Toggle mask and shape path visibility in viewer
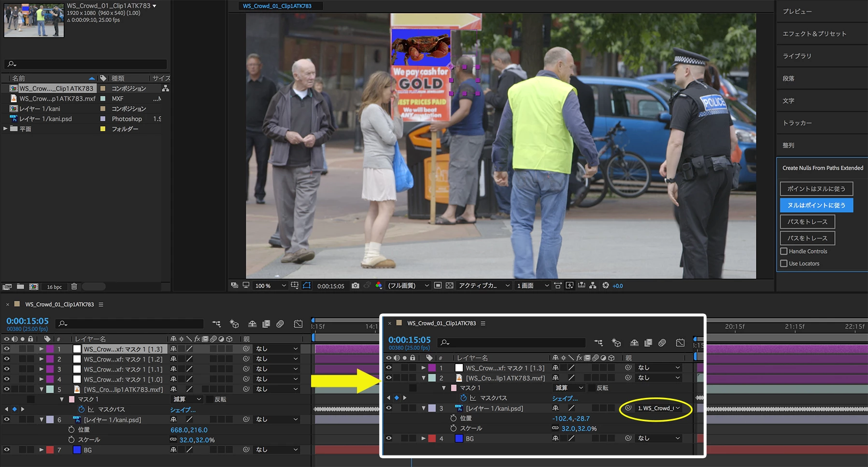The image size is (868, 467). pyautogui.click(x=307, y=285)
